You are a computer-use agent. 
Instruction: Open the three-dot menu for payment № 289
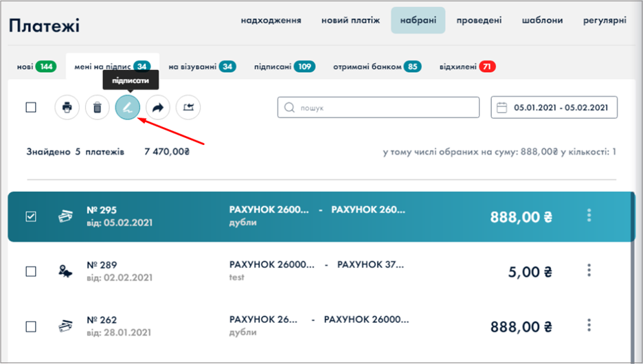(589, 271)
